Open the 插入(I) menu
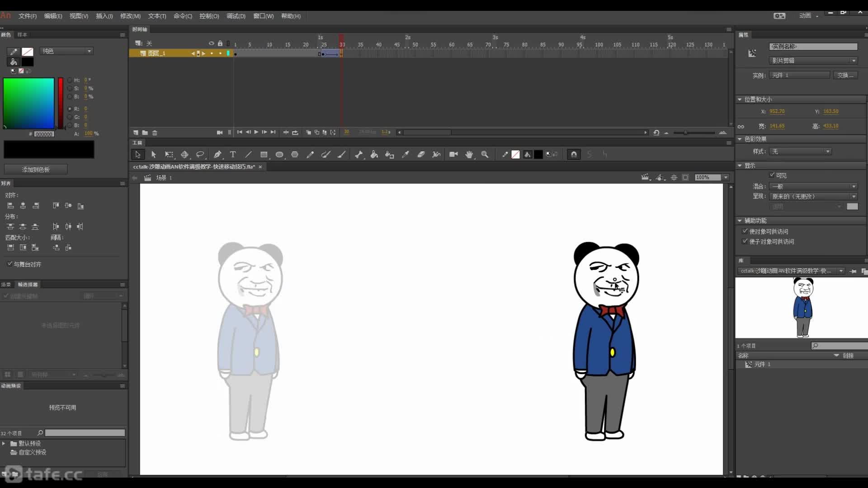 [104, 16]
